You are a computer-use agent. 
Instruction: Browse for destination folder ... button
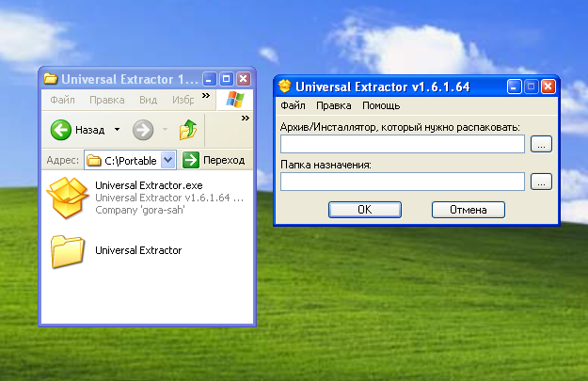(x=541, y=182)
